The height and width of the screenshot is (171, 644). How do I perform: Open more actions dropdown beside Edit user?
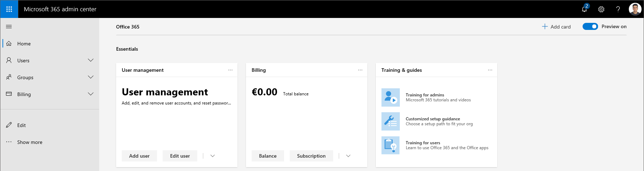212,156
